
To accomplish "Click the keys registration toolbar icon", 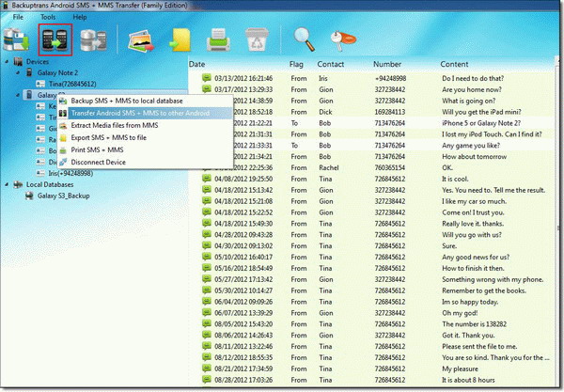I will pyautogui.click(x=342, y=40).
